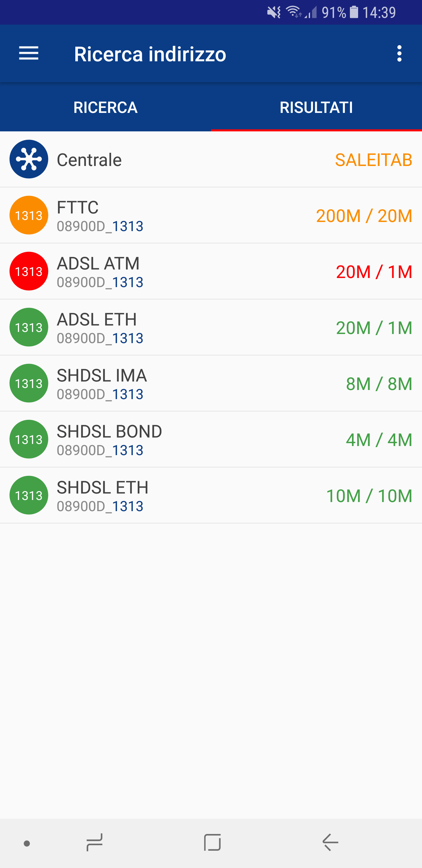Switch to the RICERCA tab
Screen dimensions: 422x868
point(105,108)
